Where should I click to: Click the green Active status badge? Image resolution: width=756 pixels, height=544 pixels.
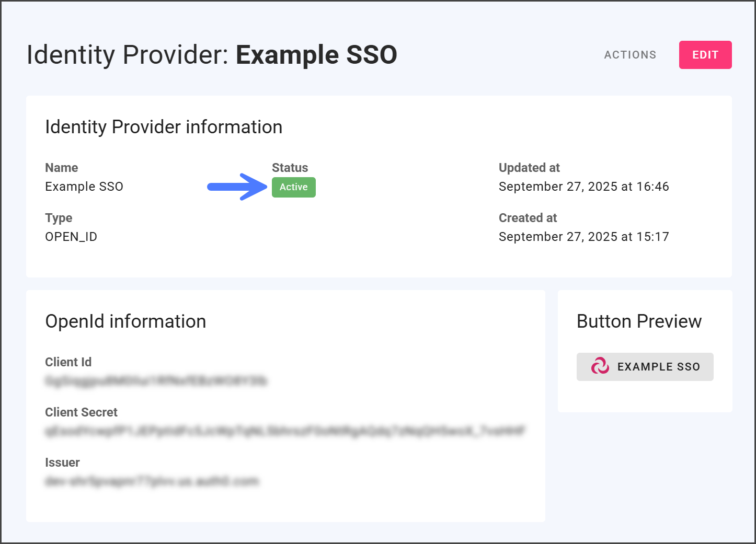click(293, 187)
